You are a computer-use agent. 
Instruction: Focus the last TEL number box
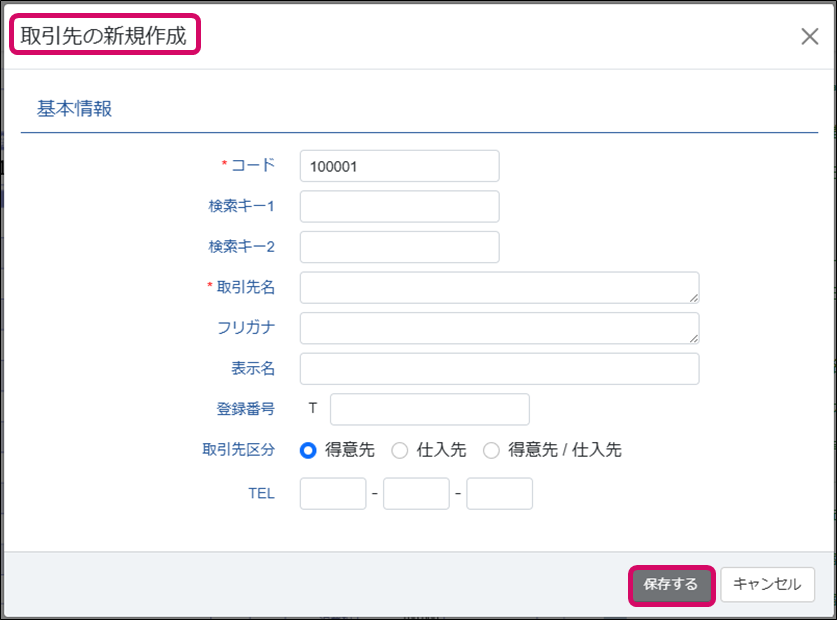click(x=499, y=494)
